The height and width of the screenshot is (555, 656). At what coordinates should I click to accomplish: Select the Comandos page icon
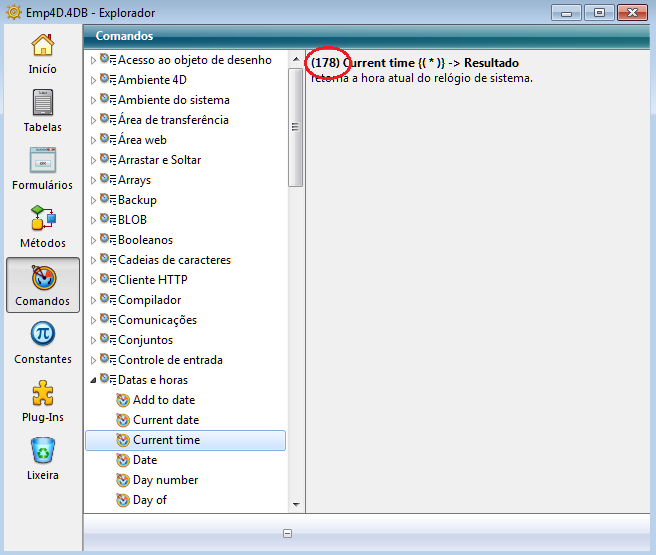pyautogui.click(x=43, y=277)
